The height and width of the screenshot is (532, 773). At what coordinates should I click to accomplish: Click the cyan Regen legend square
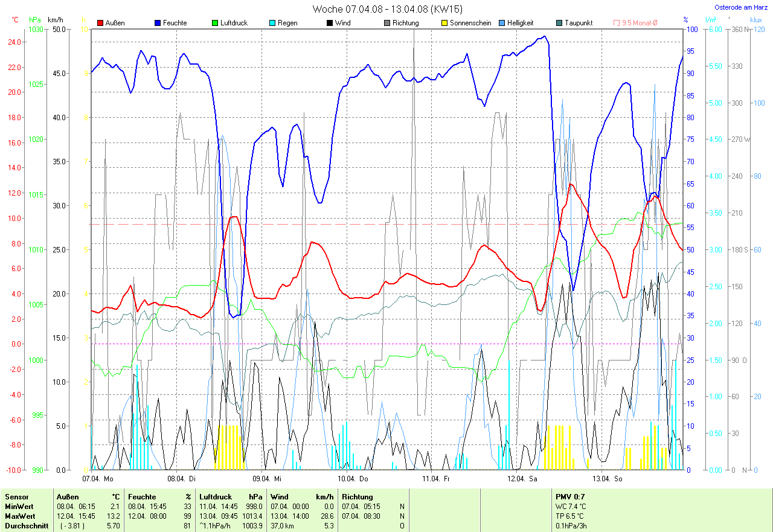272,23
